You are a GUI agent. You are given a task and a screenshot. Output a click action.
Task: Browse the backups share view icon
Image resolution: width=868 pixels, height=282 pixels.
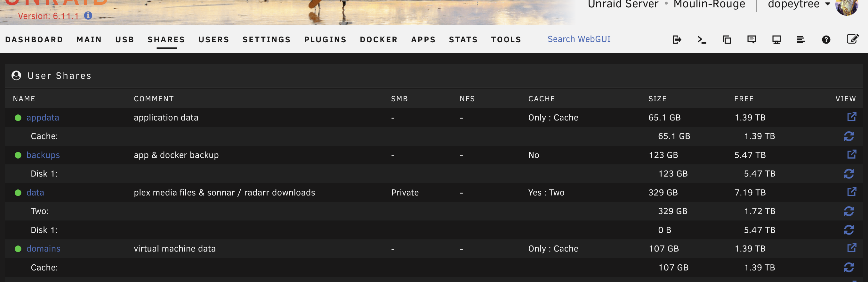(x=851, y=154)
